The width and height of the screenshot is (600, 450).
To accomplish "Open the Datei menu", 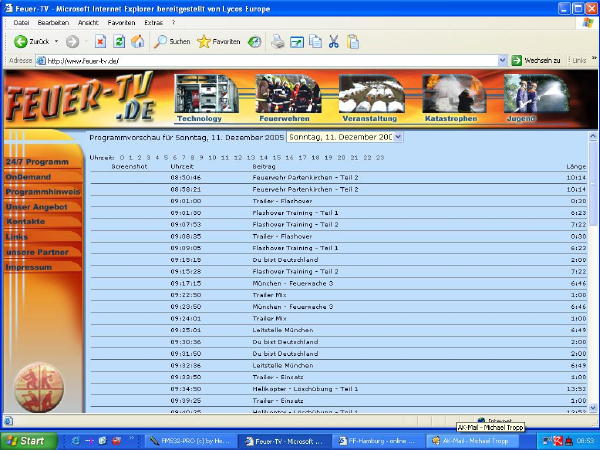I will [21, 23].
